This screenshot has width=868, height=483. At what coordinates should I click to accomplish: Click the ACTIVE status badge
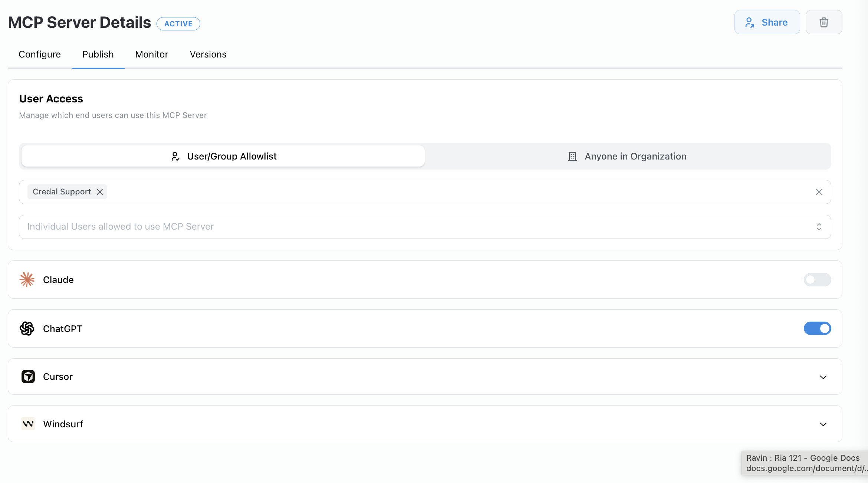click(178, 23)
